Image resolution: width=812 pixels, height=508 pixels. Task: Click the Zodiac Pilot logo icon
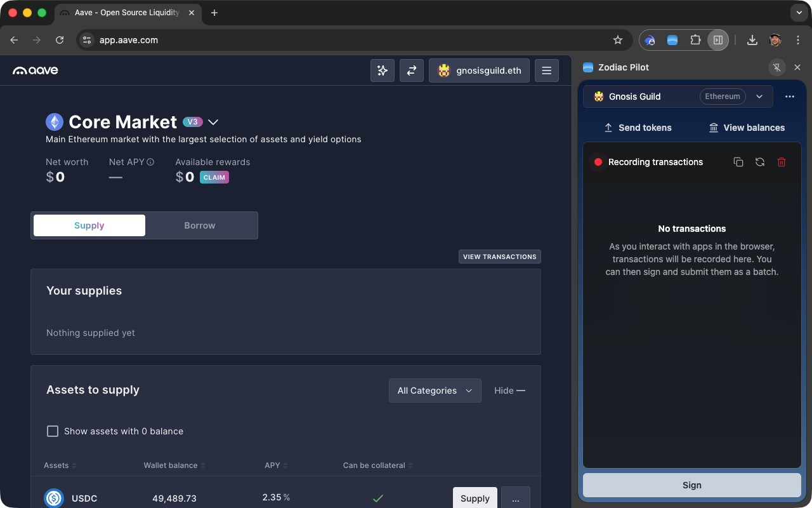(x=588, y=67)
